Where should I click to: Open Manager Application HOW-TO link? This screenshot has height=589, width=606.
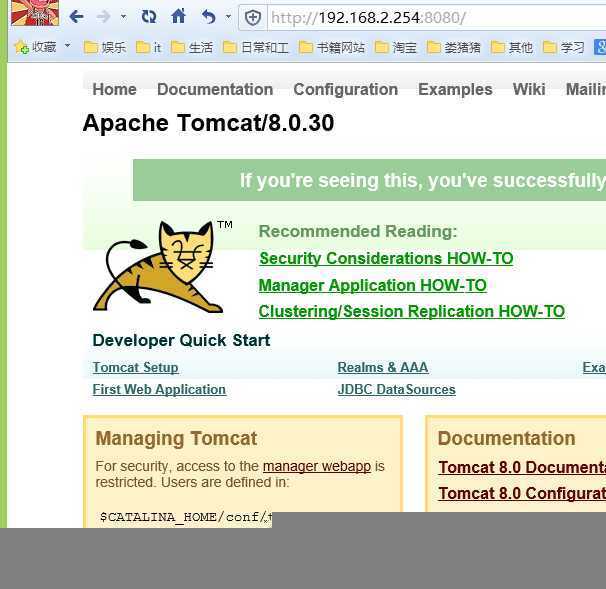point(373,285)
